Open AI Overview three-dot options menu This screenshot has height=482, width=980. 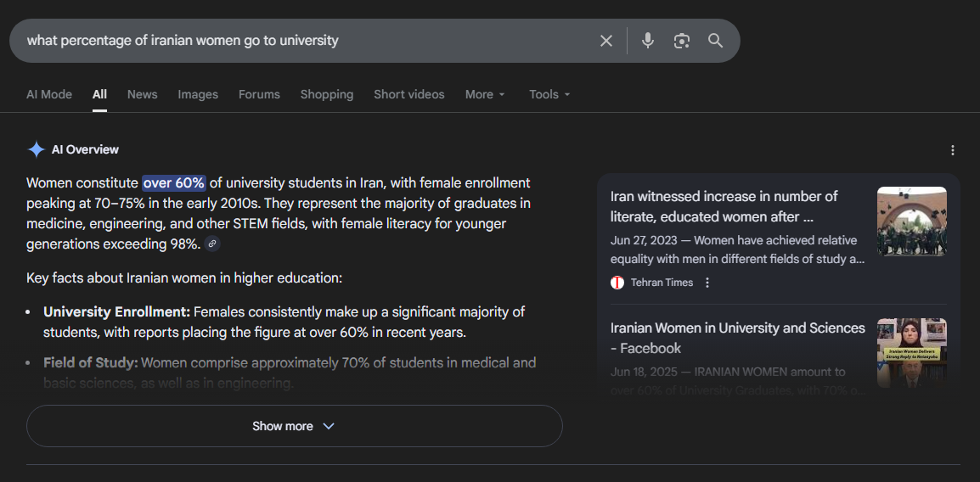(x=952, y=150)
